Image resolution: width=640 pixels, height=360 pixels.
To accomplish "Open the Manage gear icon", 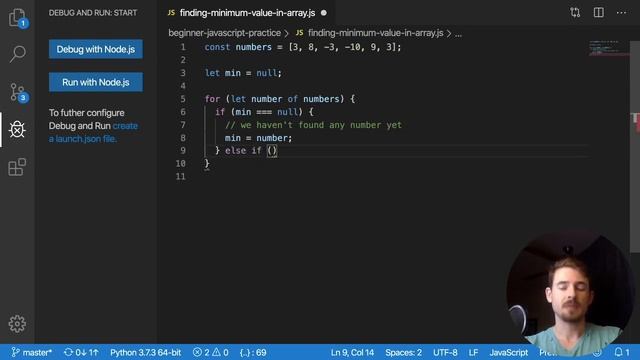I will pyautogui.click(x=17, y=324).
